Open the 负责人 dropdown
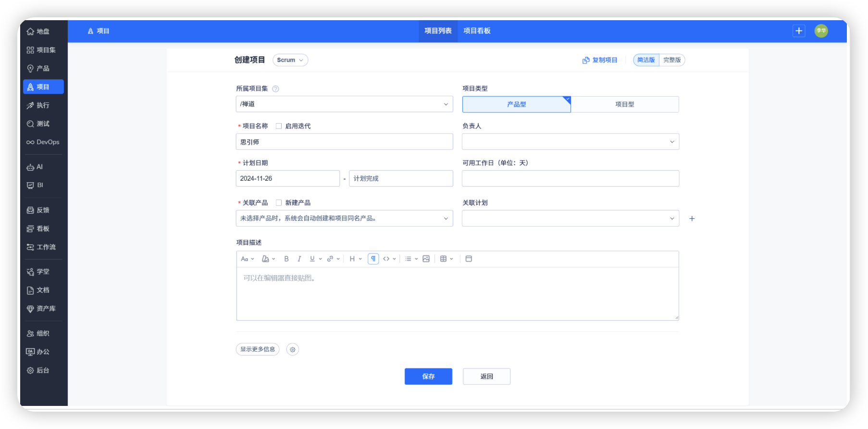This screenshot has height=429, width=868. [x=570, y=141]
